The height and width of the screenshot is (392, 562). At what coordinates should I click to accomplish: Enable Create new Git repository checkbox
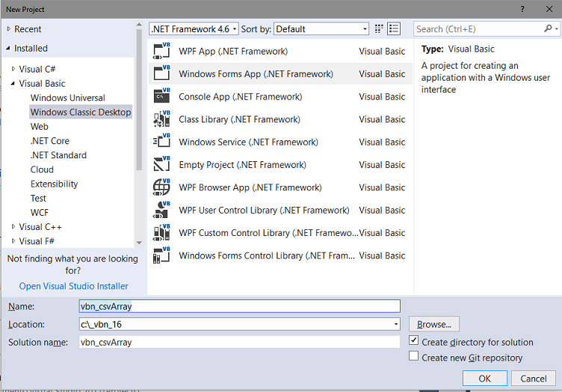click(x=413, y=356)
